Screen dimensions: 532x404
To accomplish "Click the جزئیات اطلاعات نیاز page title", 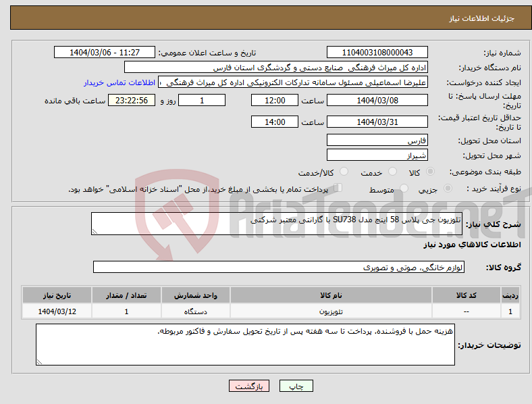I will point(481,18).
